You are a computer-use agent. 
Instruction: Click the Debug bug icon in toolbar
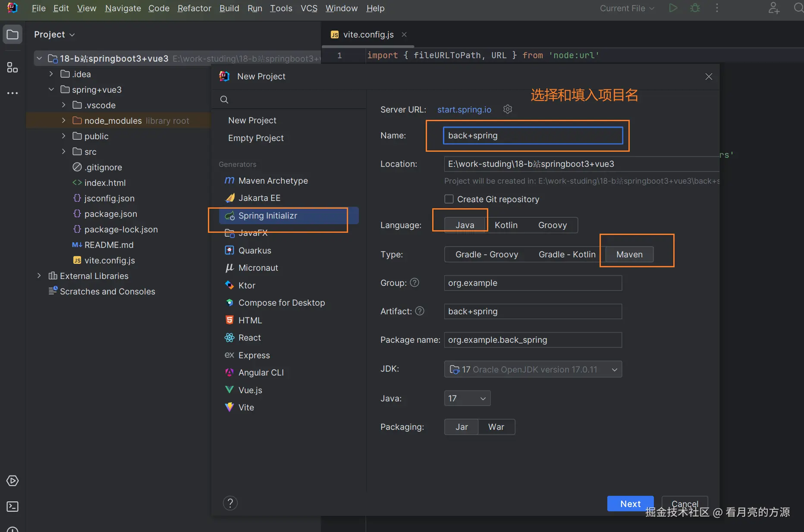pyautogui.click(x=695, y=8)
